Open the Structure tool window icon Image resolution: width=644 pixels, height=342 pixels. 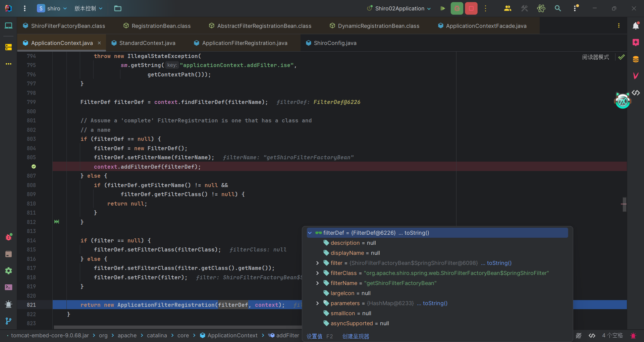[9, 47]
